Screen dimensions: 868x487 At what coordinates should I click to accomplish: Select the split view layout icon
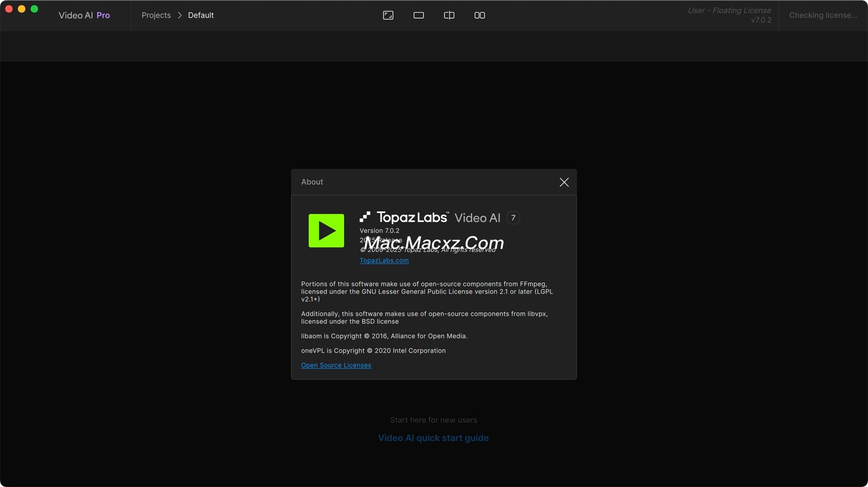tap(449, 15)
